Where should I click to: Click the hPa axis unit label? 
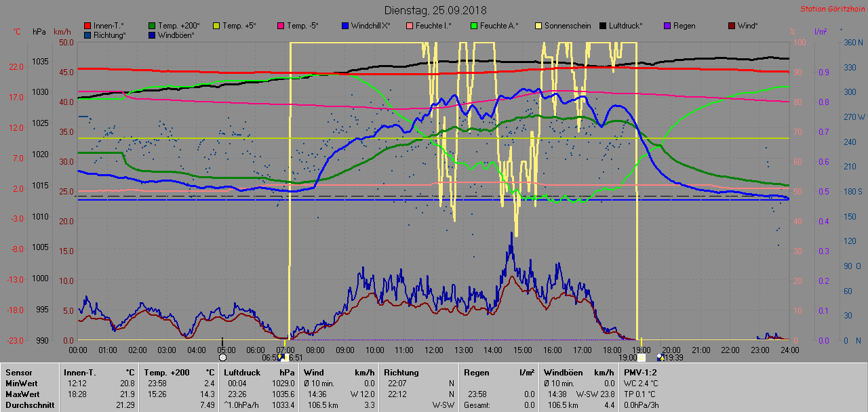[38, 32]
